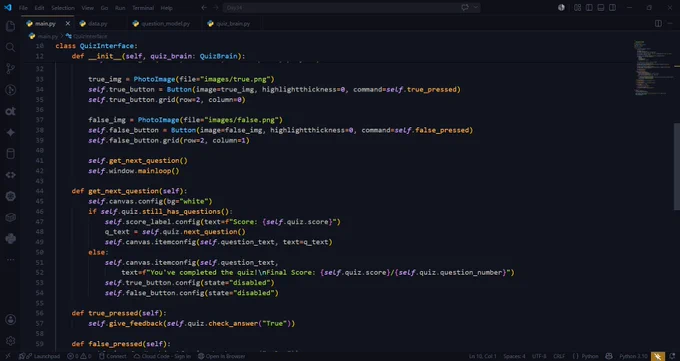Open the Kubernetes helm wheel icon view
Viewport: 680px width, 361px height.
tap(10, 196)
